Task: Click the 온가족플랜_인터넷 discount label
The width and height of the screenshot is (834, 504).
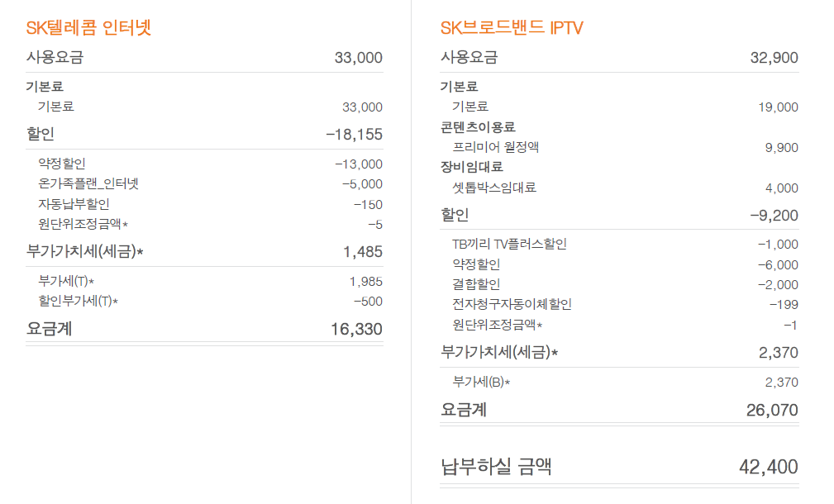Action: [88, 183]
